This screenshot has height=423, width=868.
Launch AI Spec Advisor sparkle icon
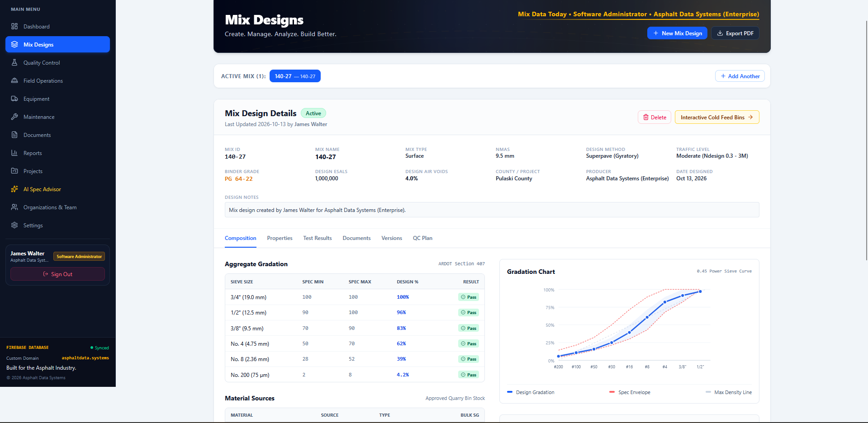coord(14,189)
